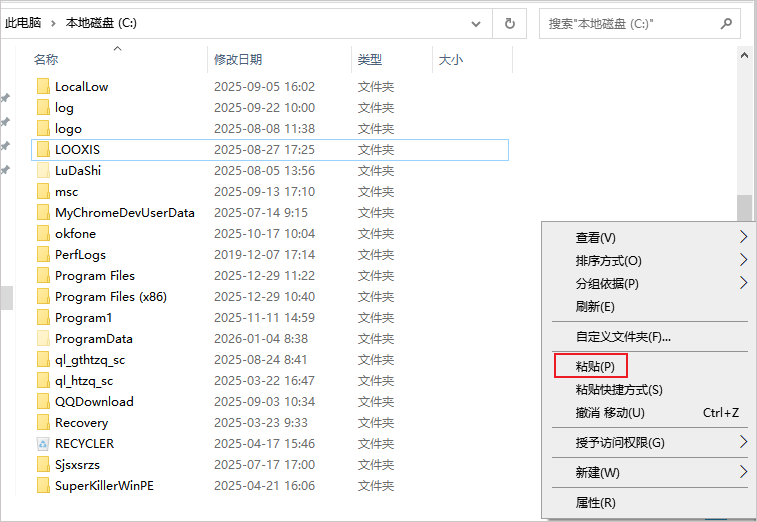Click the Program1 folder icon
The width and height of the screenshot is (757, 522).
click(43, 317)
